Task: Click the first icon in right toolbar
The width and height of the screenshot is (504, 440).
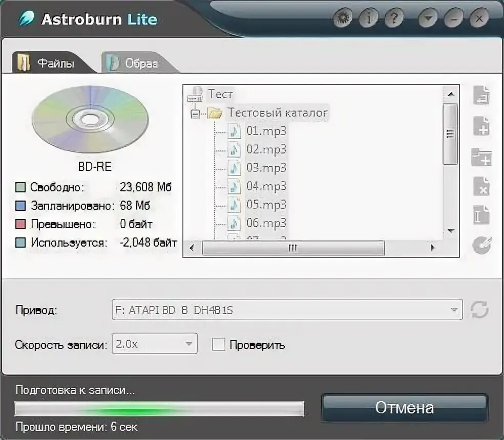Action: (481, 95)
